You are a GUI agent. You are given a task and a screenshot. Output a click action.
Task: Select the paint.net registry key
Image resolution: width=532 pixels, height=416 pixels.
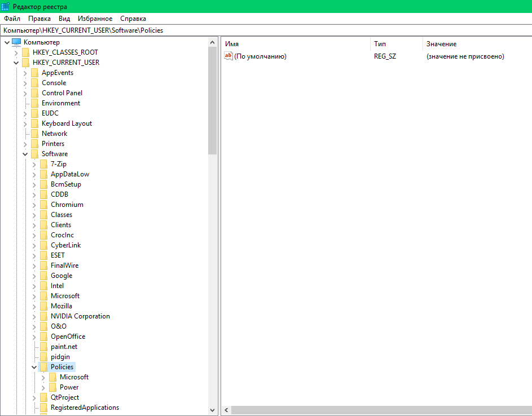coord(64,347)
